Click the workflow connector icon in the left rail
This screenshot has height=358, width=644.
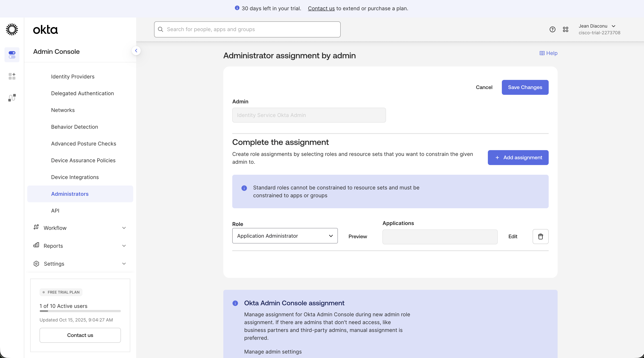pos(12,97)
